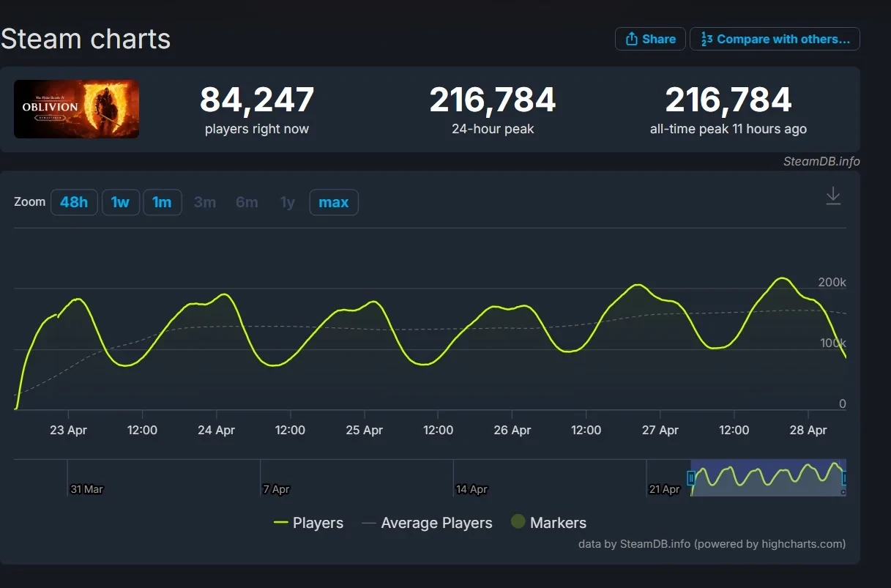
Task: Select the max zoom range
Action: [333, 202]
